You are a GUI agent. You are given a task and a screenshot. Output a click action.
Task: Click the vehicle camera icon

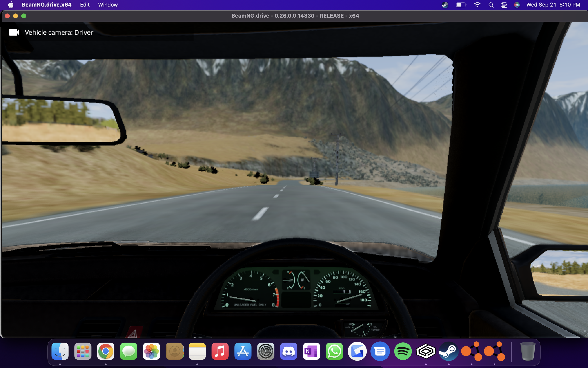[14, 32]
